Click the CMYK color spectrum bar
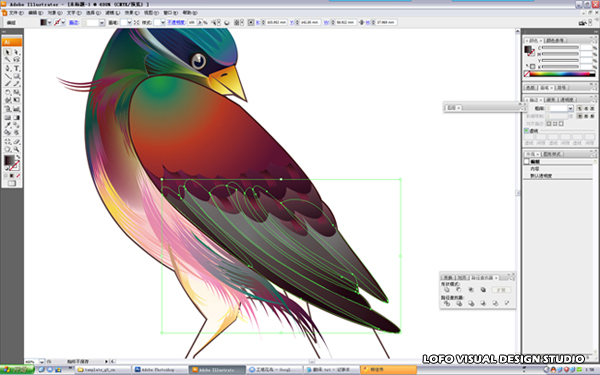This screenshot has width=600, height=375. 561,74
